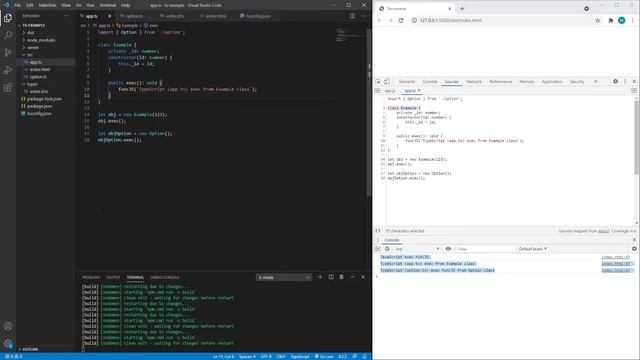
Task: Add a new terminal with plus icon
Action: pos(320,277)
